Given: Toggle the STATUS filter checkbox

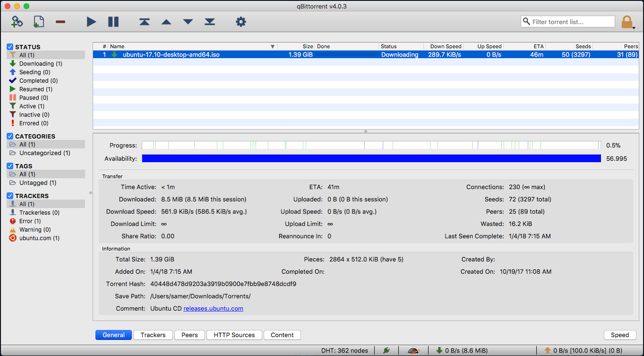Looking at the screenshot, I should [x=10, y=47].
